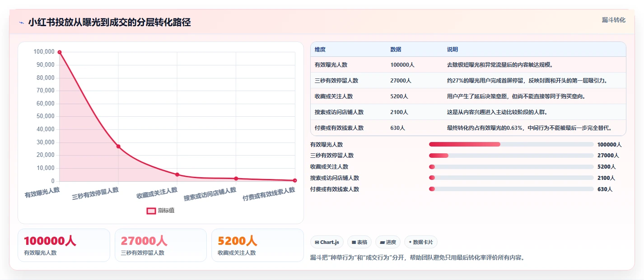Click the 100000人 data card
The width and height of the screenshot is (644, 280).
pos(64,245)
